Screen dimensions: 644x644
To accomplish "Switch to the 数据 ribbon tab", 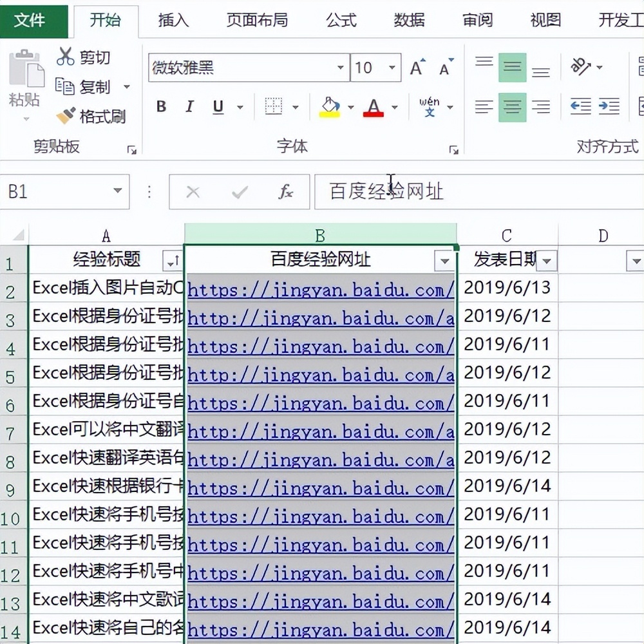I will pos(408,20).
